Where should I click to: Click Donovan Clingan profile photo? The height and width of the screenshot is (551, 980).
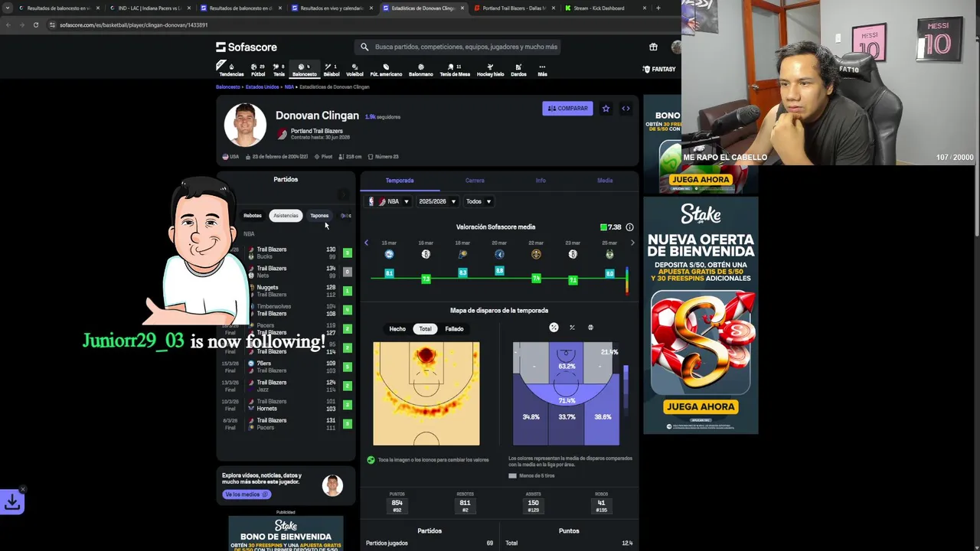click(245, 124)
